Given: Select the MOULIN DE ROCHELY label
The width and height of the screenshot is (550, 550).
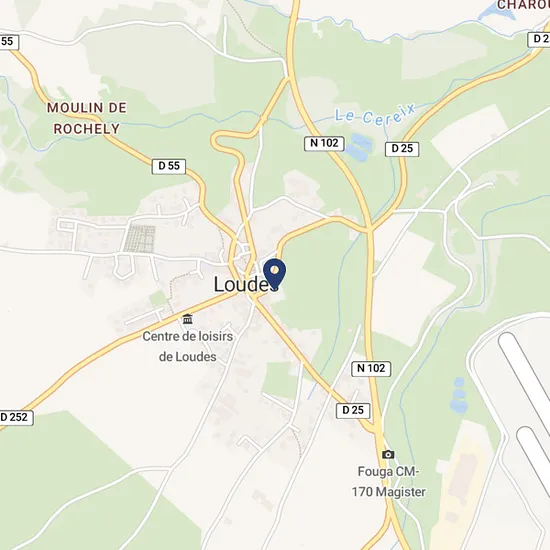Looking at the screenshot, I should (87, 118).
